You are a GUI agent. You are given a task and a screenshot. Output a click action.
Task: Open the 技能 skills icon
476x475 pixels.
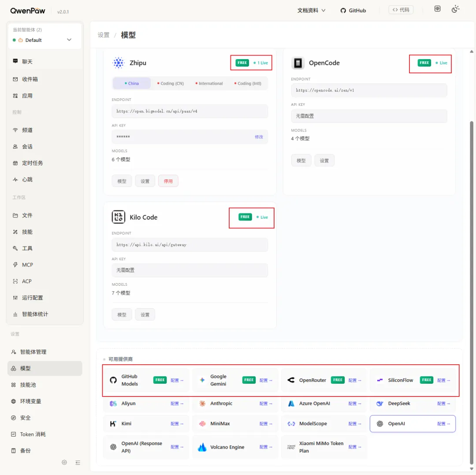pos(15,232)
